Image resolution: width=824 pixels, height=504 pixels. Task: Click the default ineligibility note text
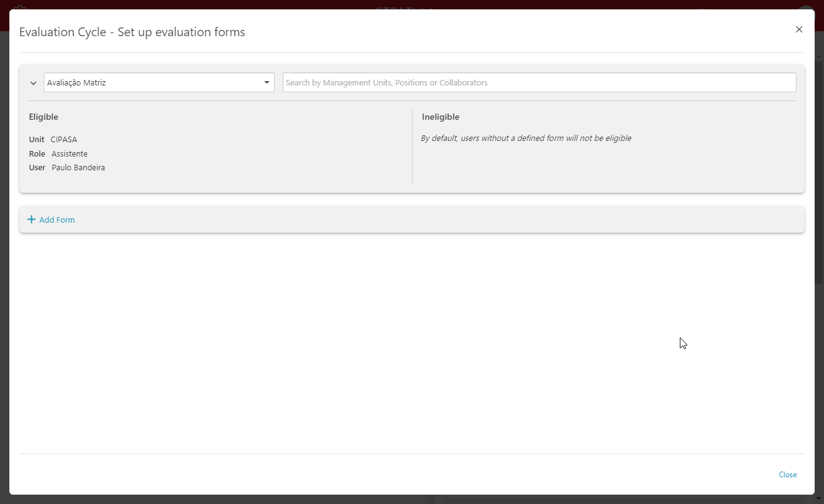click(526, 138)
